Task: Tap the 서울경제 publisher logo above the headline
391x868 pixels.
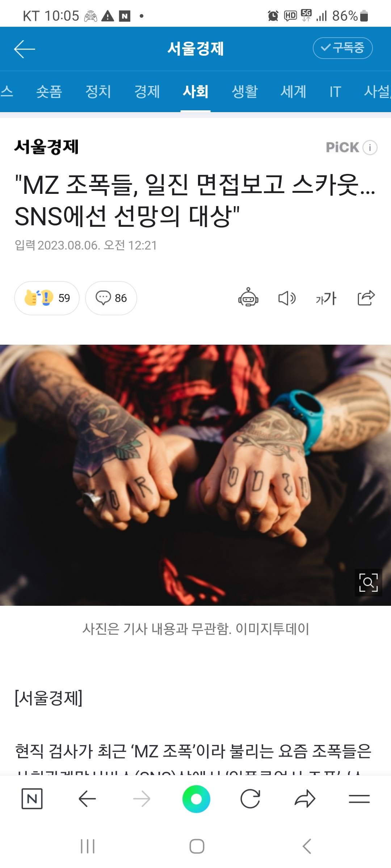Action: click(x=46, y=147)
